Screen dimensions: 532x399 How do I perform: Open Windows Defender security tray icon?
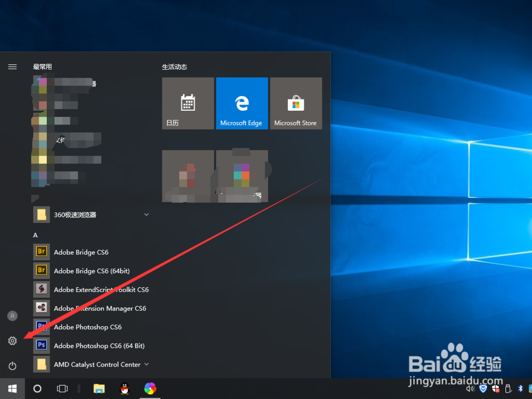[x=496, y=389]
